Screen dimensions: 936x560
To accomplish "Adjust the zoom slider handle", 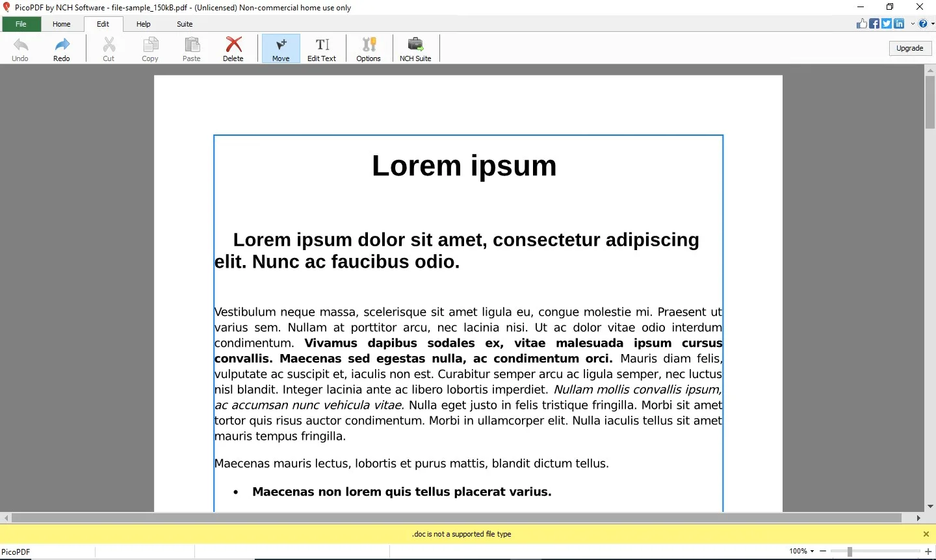I will (849, 551).
